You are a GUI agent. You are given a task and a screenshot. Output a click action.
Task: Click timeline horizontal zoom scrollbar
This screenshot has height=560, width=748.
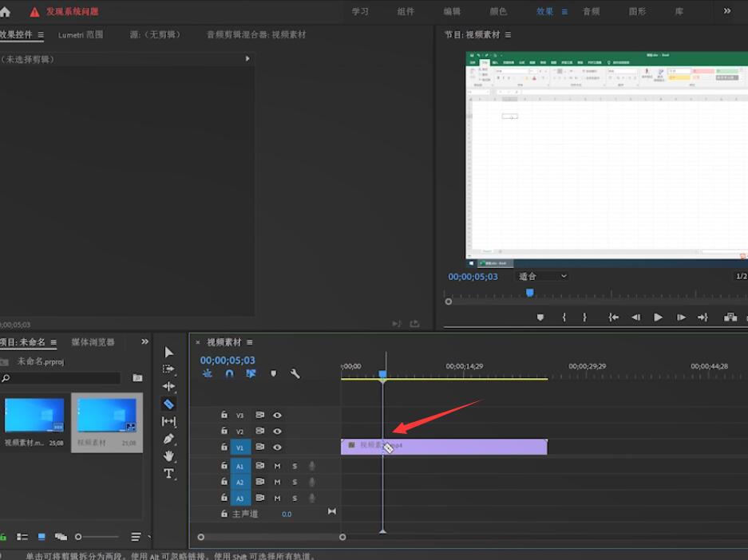coord(271,537)
